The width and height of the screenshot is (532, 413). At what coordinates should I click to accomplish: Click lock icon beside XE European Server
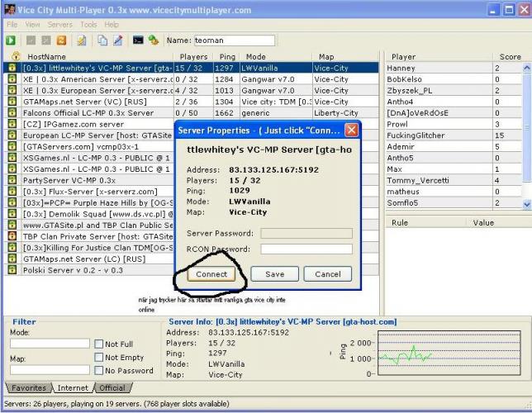pos(12,90)
